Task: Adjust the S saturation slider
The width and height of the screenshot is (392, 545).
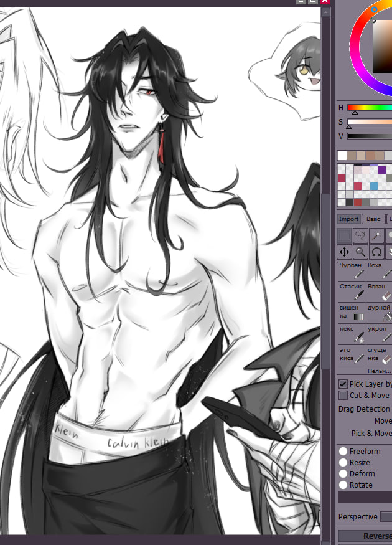Action: click(x=370, y=121)
